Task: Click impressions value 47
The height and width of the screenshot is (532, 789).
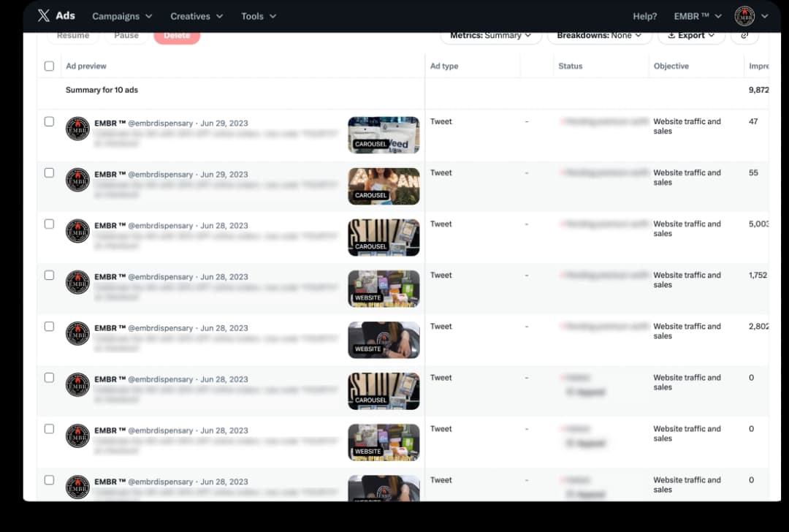Action: [753, 121]
